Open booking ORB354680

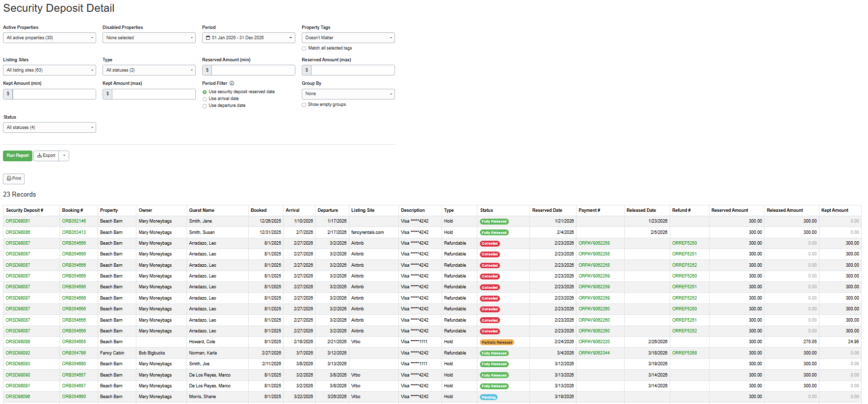tap(74, 364)
